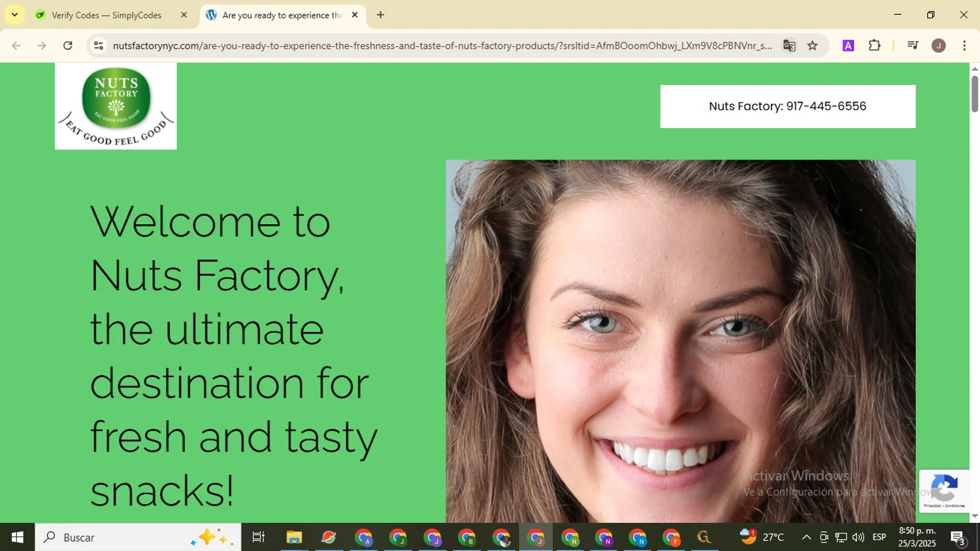Open the media controls icon
This screenshot has height=551, width=980.
coord(913,46)
